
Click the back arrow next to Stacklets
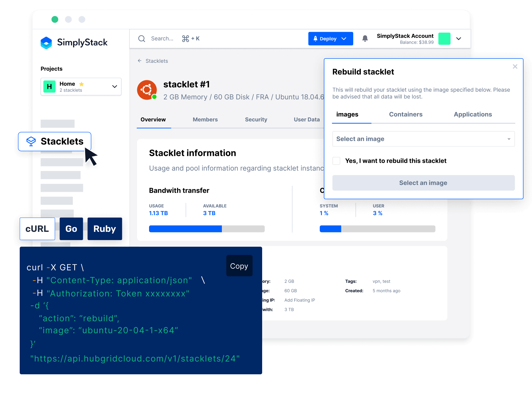140,61
